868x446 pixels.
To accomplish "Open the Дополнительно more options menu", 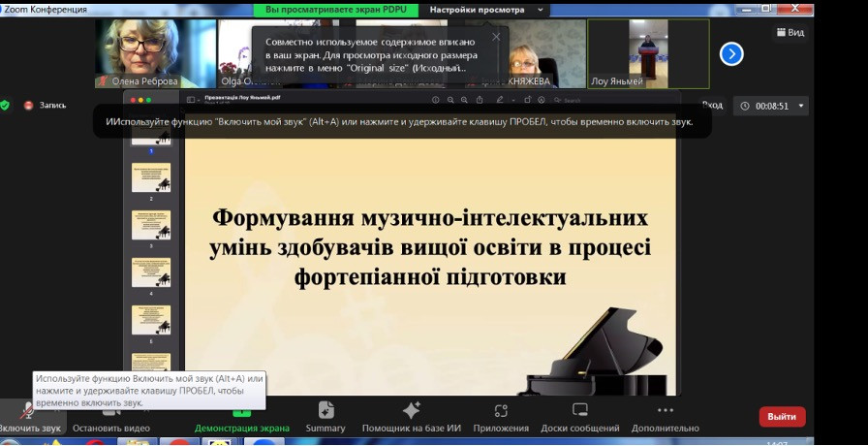I will pyautogui.click(x=665, y=418).
